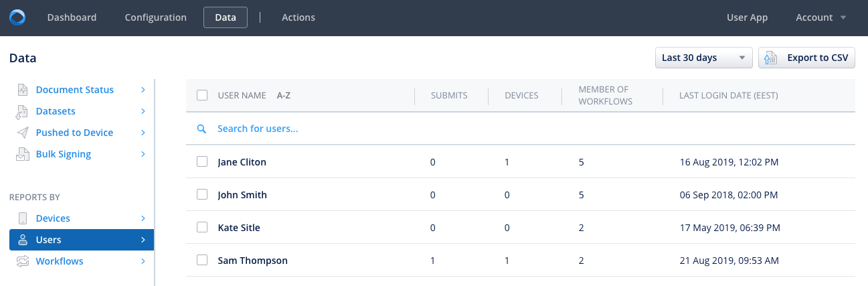Expand the Account menu in top bar

pos(820,17)
